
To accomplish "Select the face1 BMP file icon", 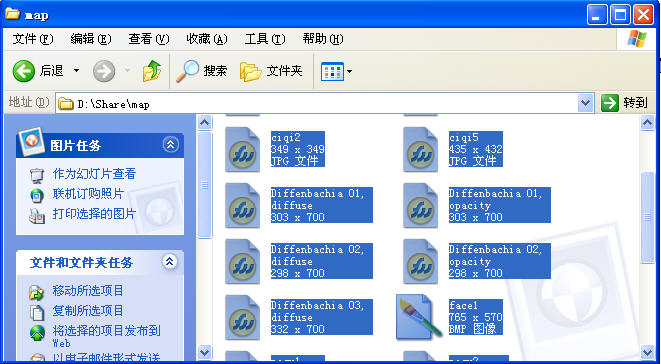I will 419,317.
